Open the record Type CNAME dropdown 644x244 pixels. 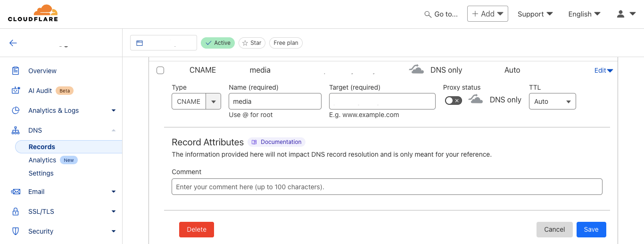coord(196,101)
